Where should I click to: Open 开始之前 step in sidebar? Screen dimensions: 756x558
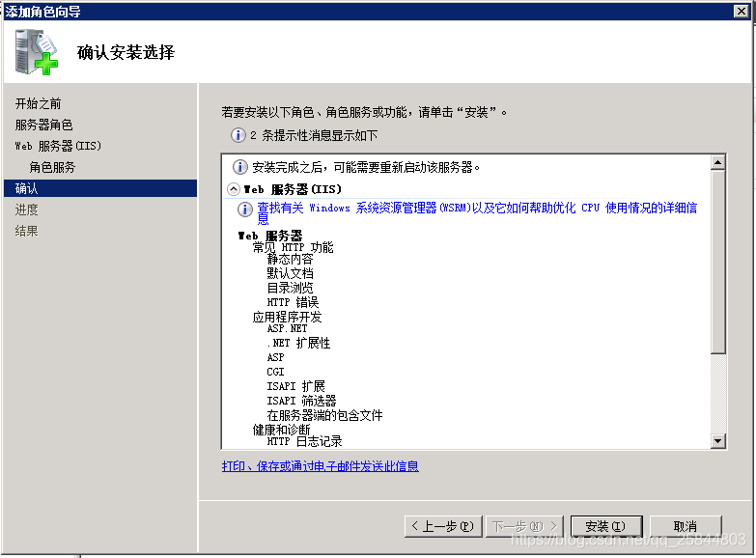pyautogui.click(x=38, y=103)
